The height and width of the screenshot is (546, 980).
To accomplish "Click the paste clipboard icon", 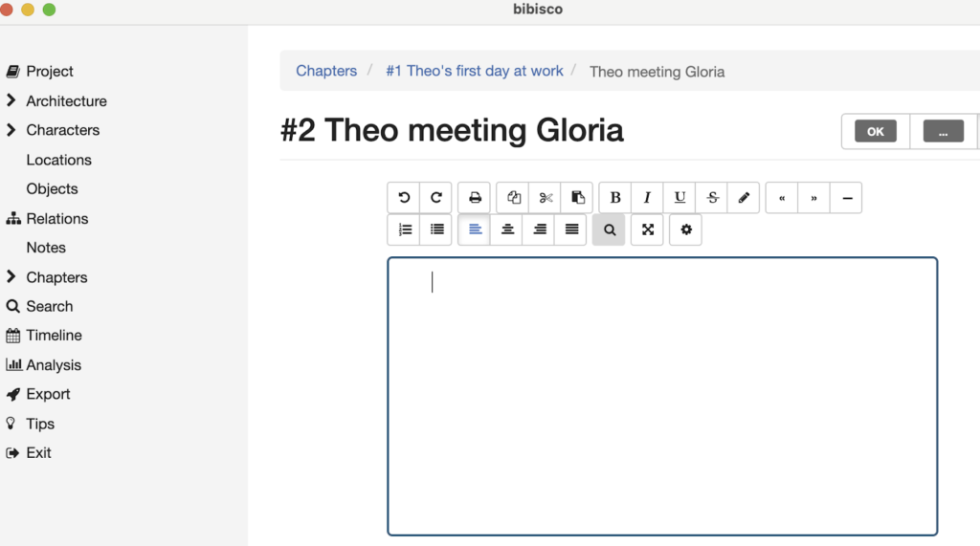I will [577, 198].
